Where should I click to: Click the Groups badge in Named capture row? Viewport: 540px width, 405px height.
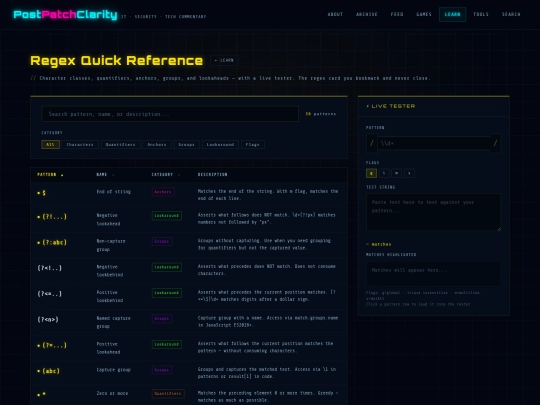pyautogui.click(x=162, y=319)
